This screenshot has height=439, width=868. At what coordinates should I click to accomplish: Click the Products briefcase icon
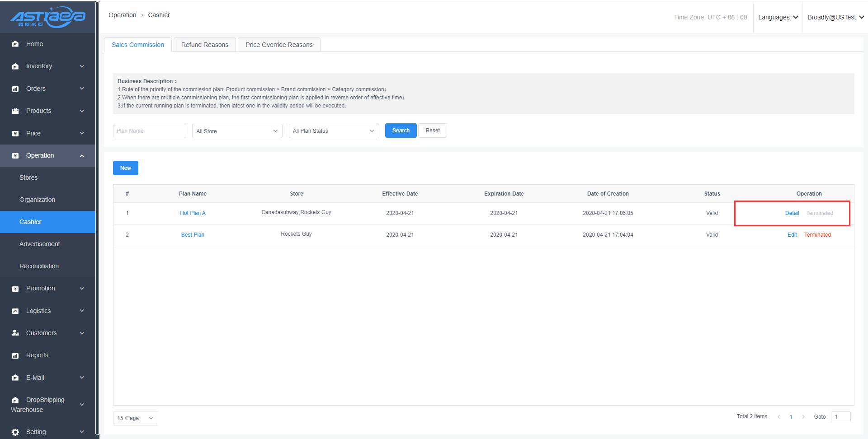(x=15, y=111)
